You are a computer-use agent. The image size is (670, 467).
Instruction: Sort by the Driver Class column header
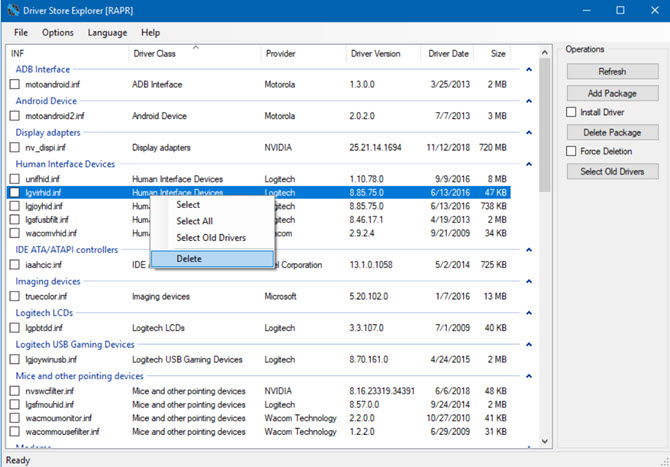coord(194,53)
